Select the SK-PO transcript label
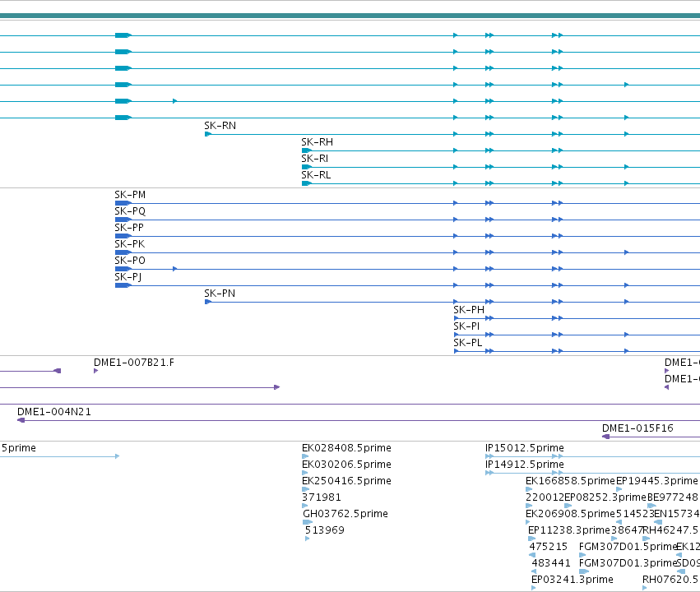The width and height of the screenshot is (700, 592). pos(130,261)
